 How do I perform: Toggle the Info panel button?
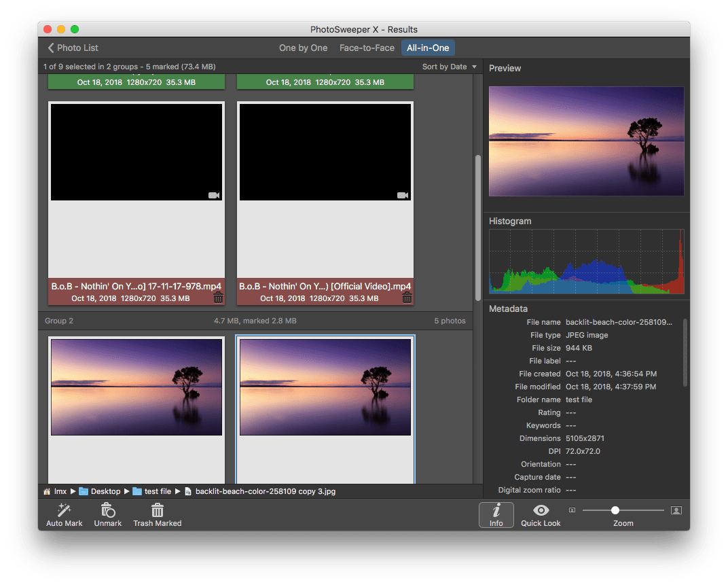[496, 515]
